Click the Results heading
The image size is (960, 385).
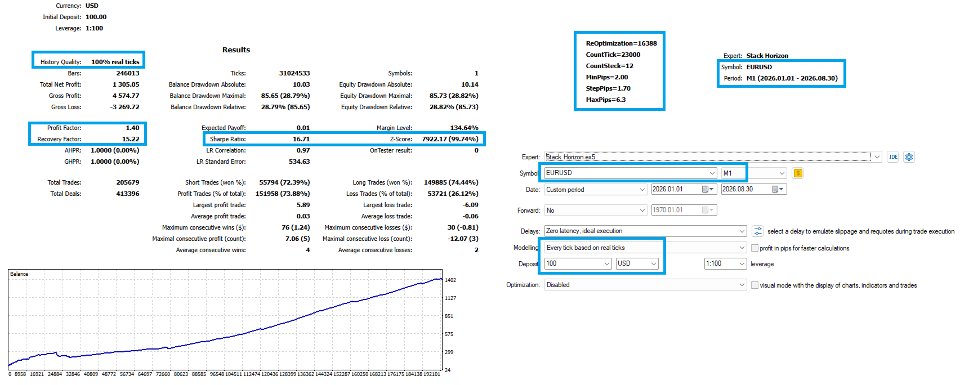coord(236,50)
